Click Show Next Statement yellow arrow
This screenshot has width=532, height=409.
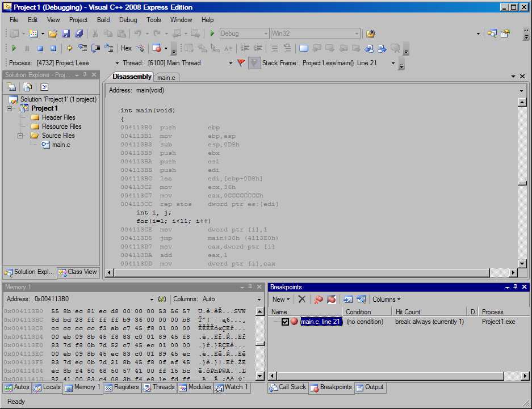click(x=69, y=48)
